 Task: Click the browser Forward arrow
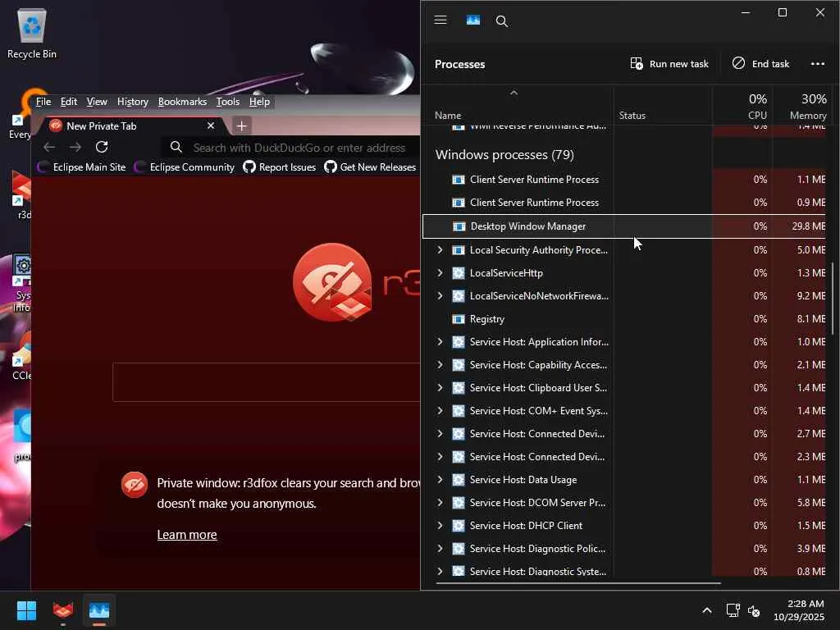click(x=75, y=148)
